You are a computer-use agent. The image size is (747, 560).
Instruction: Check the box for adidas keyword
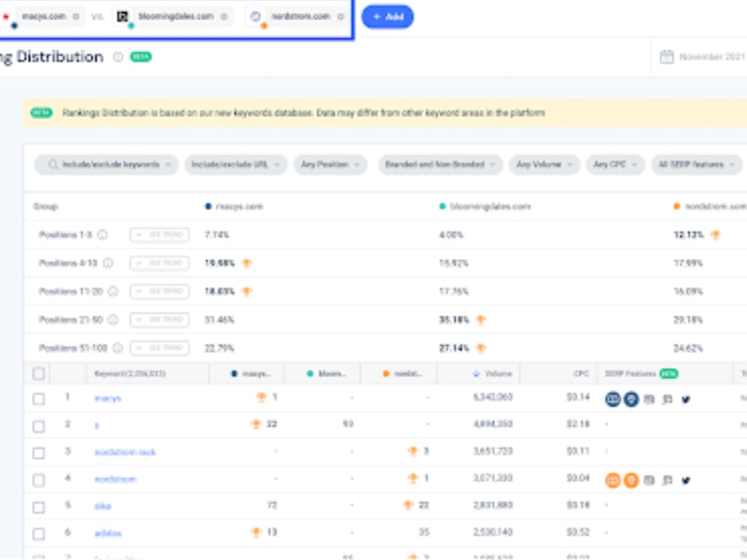39,534
